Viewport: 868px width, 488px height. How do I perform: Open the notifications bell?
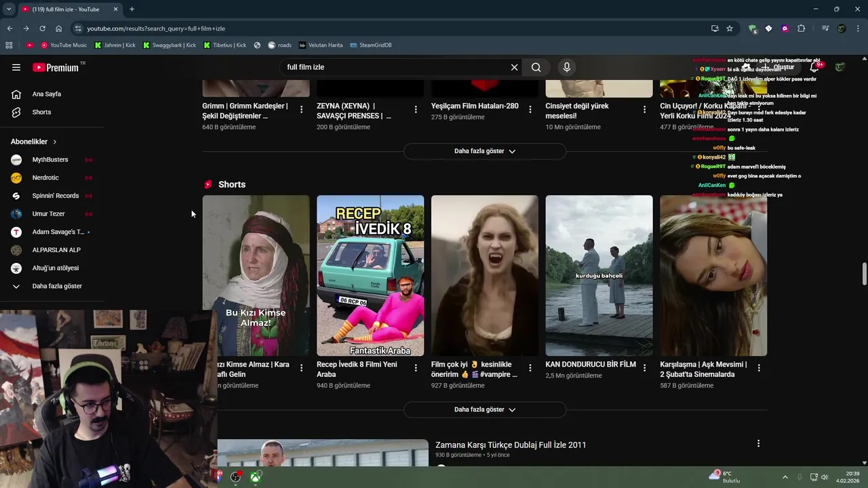coord(815,67)
